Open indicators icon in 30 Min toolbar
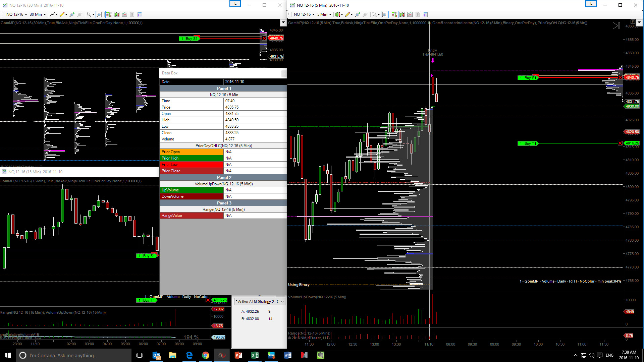 (x=124, y=14)
